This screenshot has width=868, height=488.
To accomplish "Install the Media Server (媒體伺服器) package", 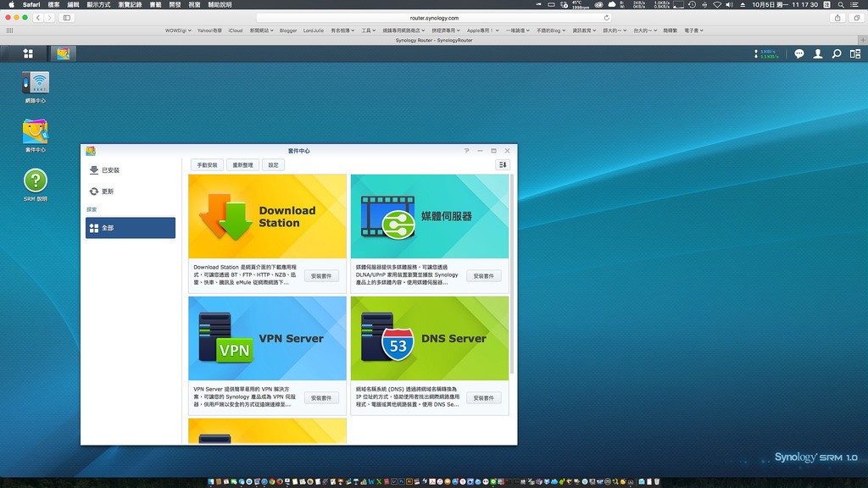I will click(x=483, y=275).
